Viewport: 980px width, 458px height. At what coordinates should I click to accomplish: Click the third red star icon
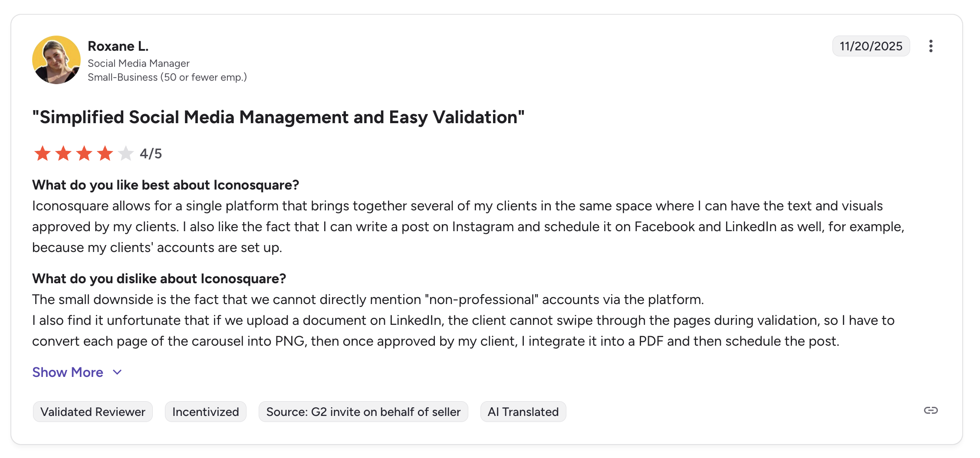click(84, 153)
